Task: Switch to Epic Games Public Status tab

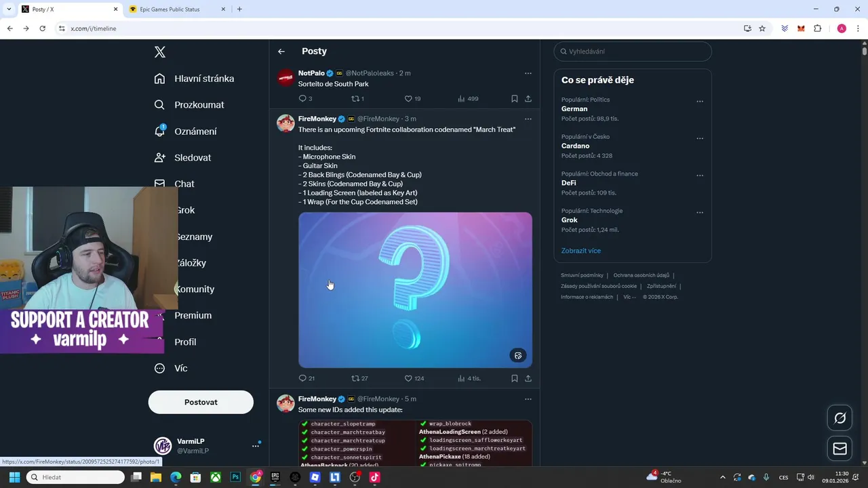Action: click(x=176, y=9)
